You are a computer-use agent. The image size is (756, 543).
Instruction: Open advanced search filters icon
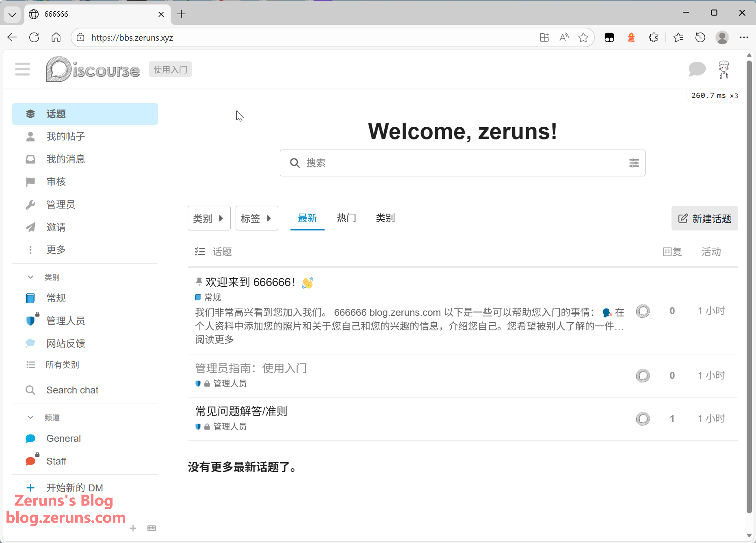pyautogui.click(x=634, y=163)
